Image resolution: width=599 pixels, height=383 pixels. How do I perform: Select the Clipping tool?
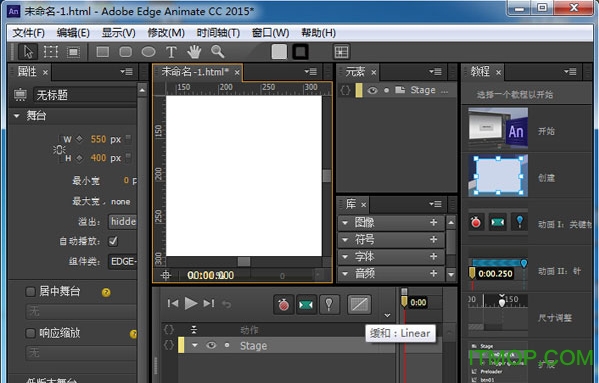[73, 52]
